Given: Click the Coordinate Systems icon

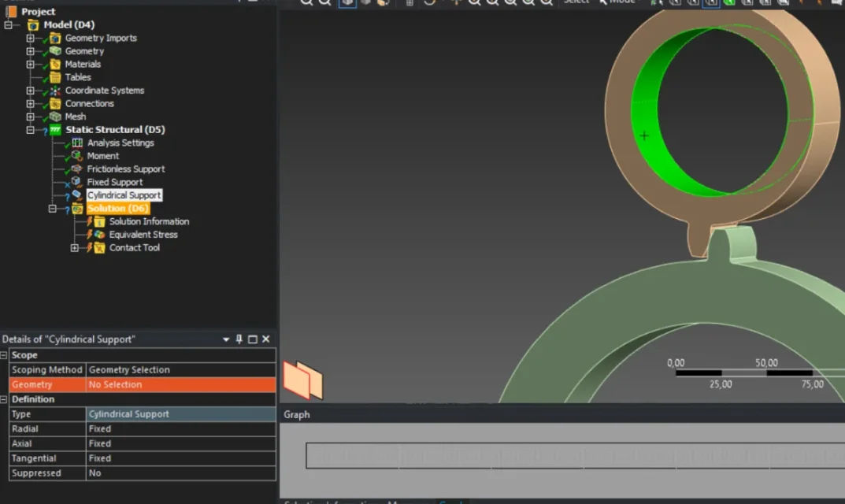Looking at the screenshot, I should (x=55, y=91).
